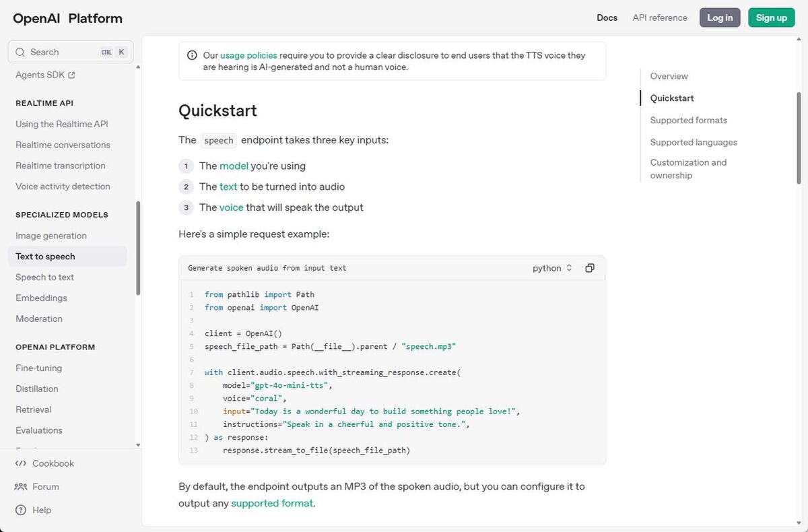This screenshot has height=532, width=808.
Task: Click the voice link in Quickstart list
Action: [x=231, y=207]
